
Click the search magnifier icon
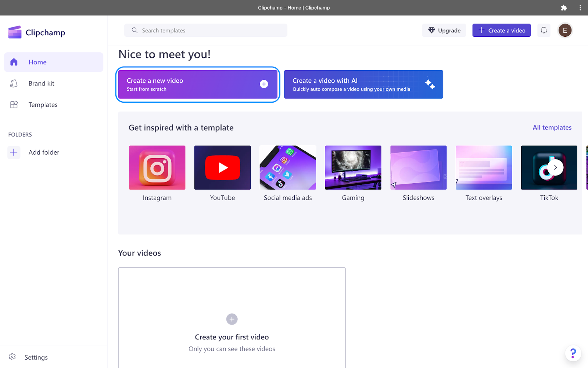click(135, 30)
